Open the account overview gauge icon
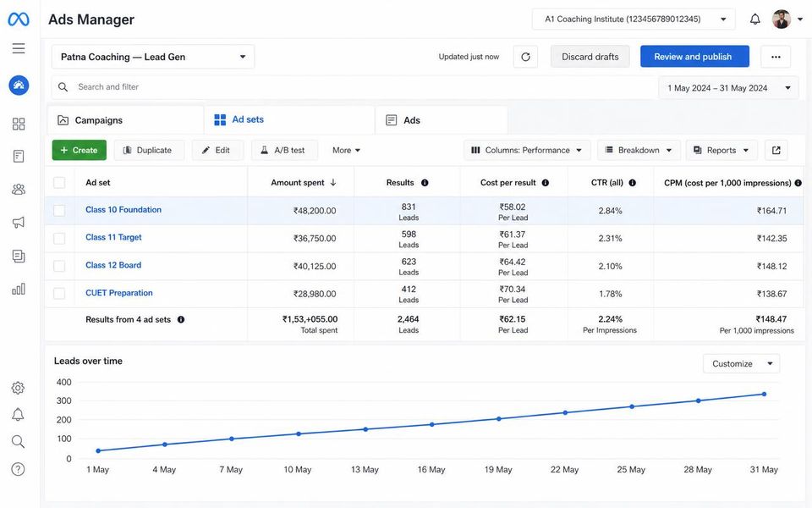This screenshot has height=508, width=812. click(19, 85)
